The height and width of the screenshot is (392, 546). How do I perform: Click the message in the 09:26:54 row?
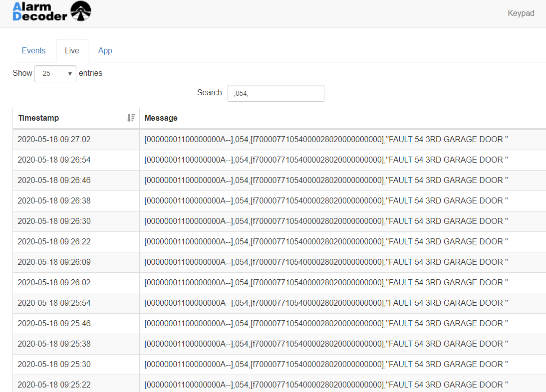click(x=326, y=160)
